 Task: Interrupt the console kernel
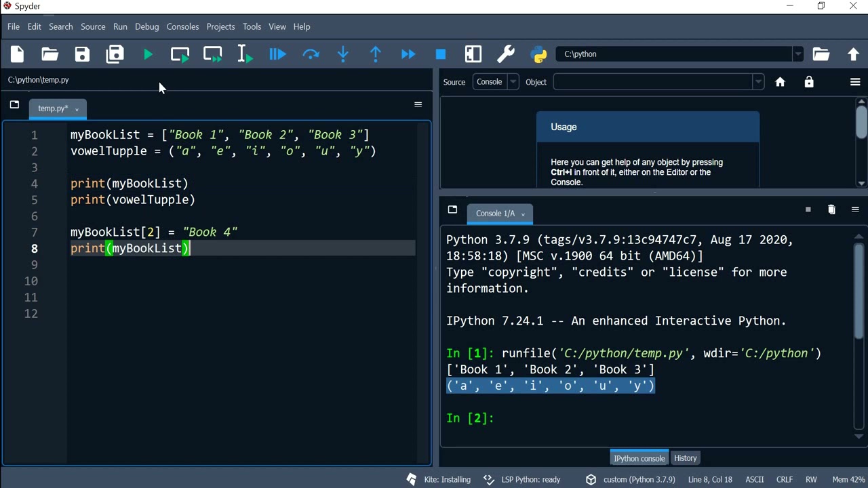tap(808, 210)
